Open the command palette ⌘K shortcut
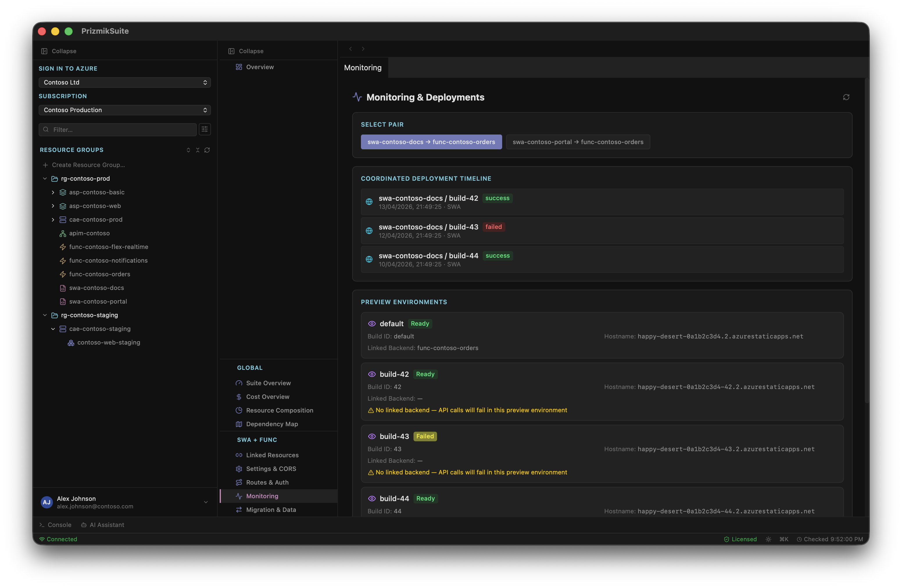902x588 pixels. point(784,539)
